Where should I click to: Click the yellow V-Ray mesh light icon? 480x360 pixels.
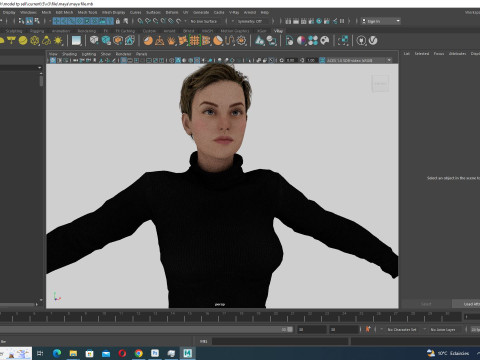[x=35, y=41]
